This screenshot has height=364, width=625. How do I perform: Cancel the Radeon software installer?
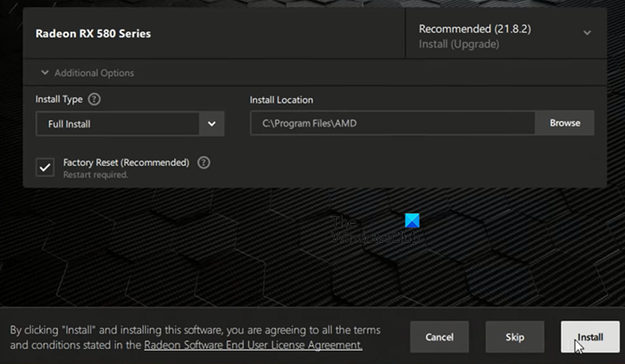(x=439, y=337)
